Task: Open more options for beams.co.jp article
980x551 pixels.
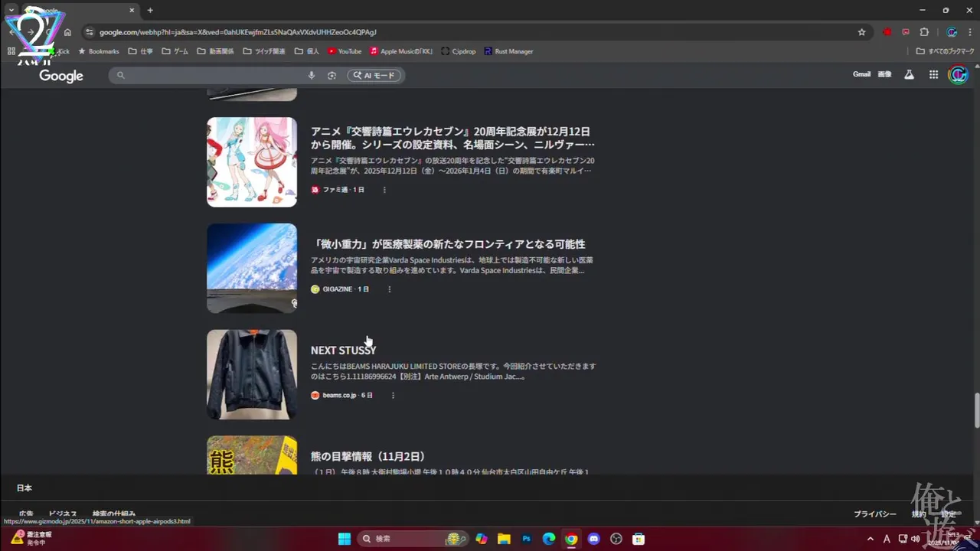Action: [x=393, y=396]
